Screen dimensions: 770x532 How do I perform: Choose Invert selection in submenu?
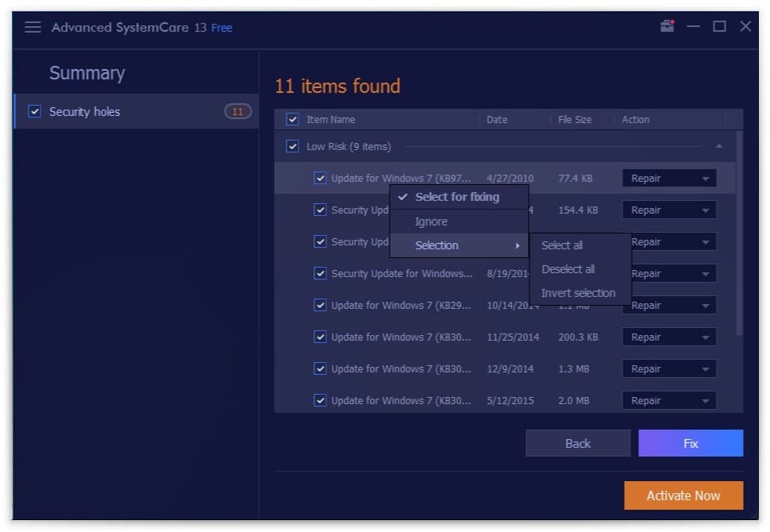(580, 293)
